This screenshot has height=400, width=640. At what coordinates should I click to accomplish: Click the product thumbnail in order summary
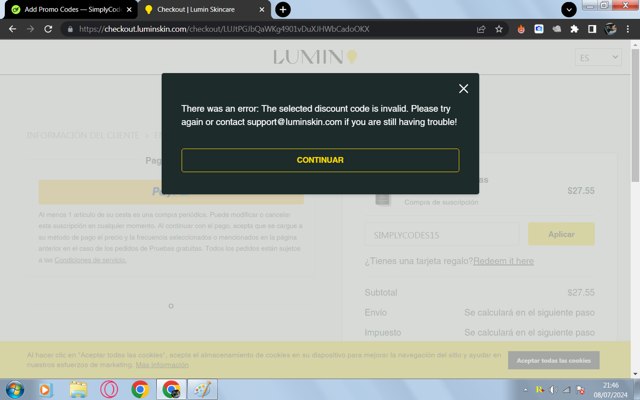(382, 199)
